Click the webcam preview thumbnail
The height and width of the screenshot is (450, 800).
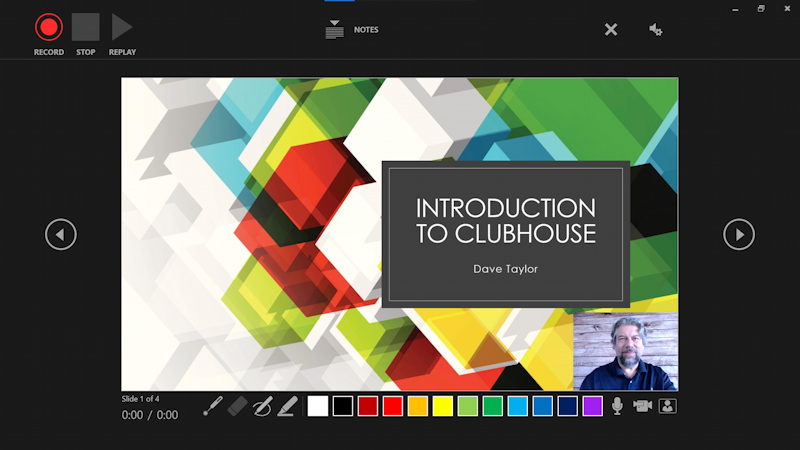point(626,352)
